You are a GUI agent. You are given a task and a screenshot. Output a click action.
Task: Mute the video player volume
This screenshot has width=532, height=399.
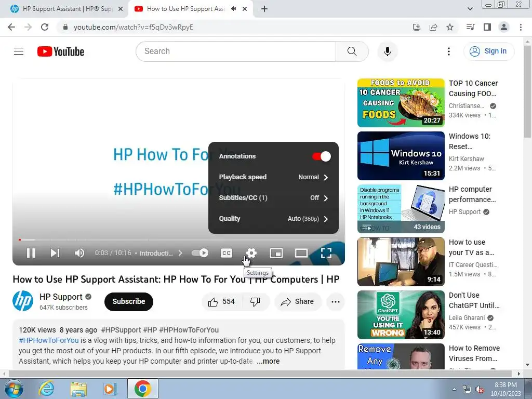point(79,253)
